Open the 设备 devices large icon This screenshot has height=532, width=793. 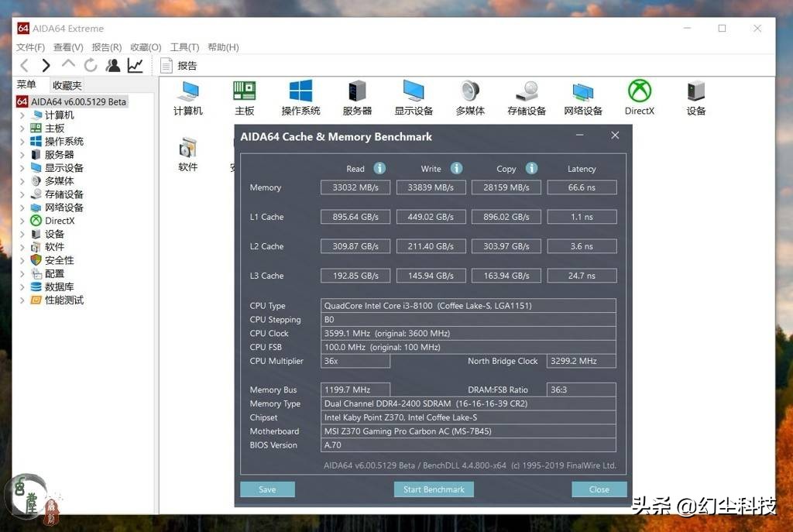point(696,98)
